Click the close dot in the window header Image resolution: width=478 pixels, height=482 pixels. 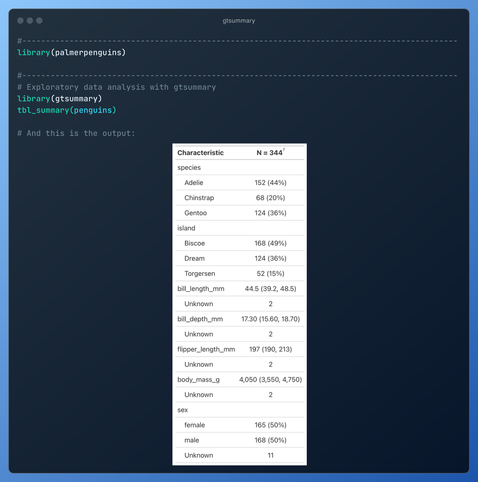20,21
